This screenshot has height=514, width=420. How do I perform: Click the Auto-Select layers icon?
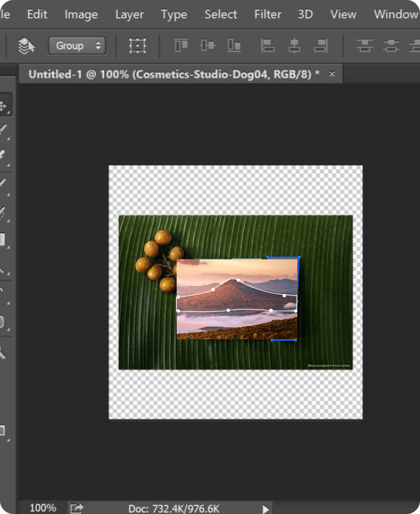coord(26,46)
